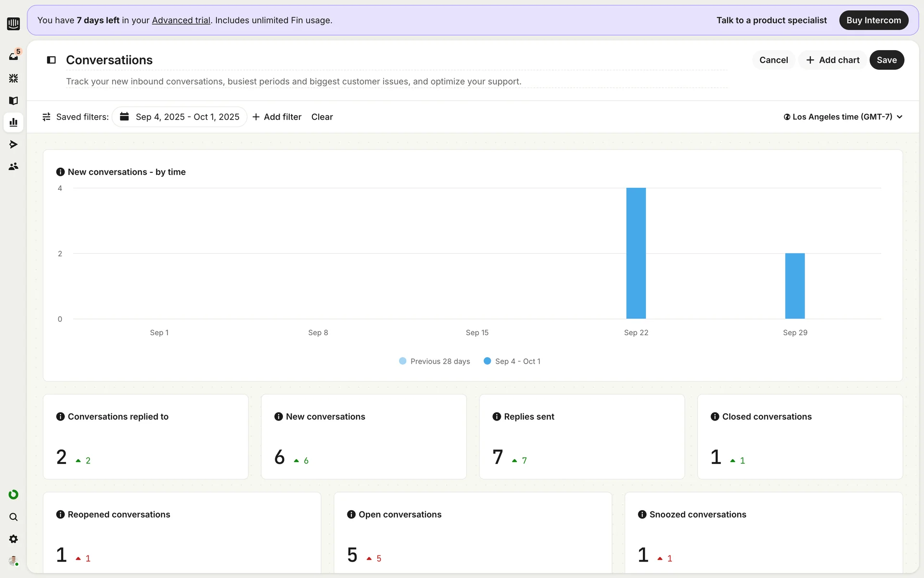Click the green progress ring icon
The image size is (924, 578).
point(13,495)
